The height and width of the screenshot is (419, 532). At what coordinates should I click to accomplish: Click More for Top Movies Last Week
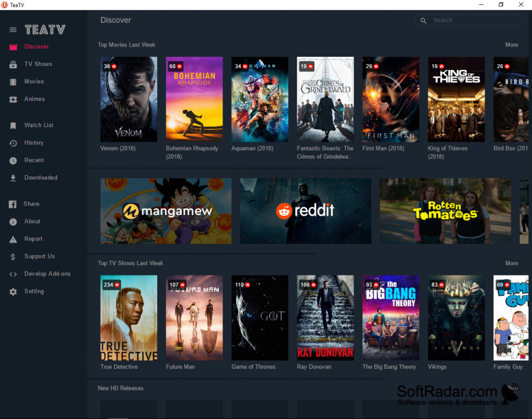512,45
